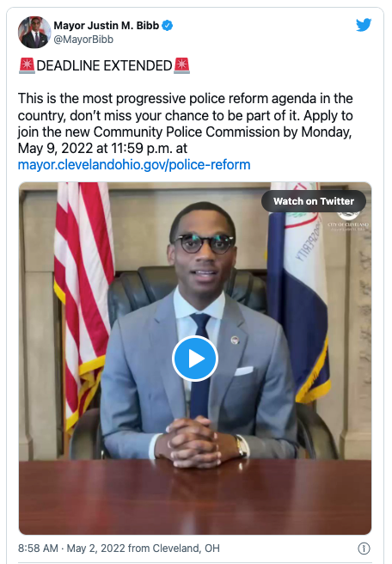Click the verified badge beside Mayor Bibb's name
Screen dimensions: 392x564
pos(167,26)
